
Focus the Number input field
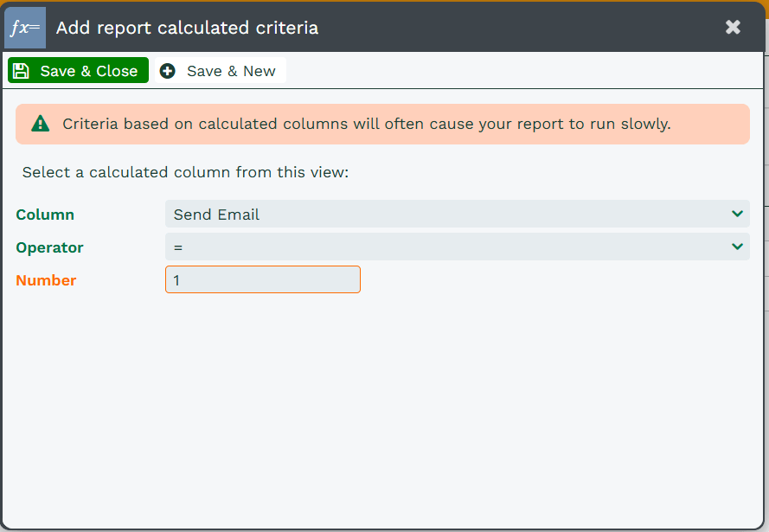(x=263, y=279)
